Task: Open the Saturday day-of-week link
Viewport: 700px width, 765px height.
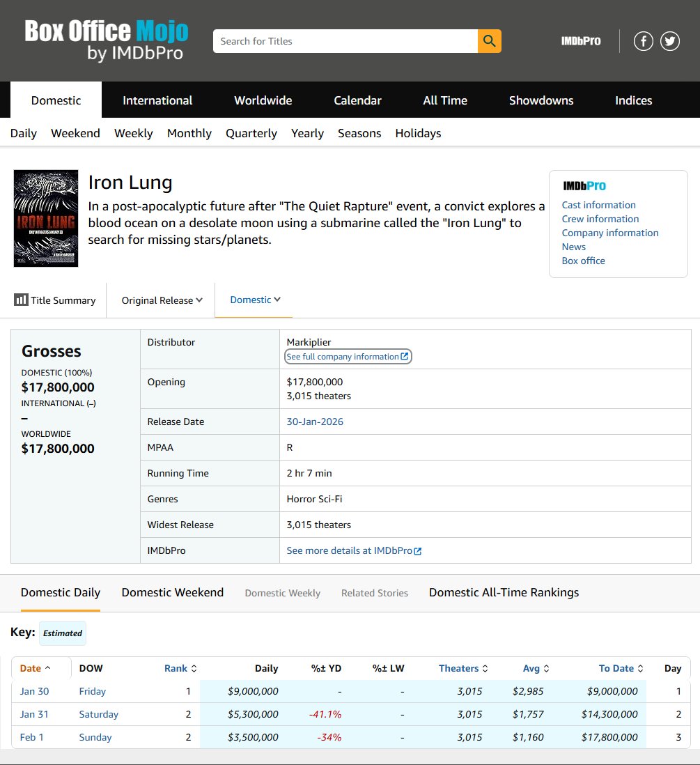Action: (98, 714)
